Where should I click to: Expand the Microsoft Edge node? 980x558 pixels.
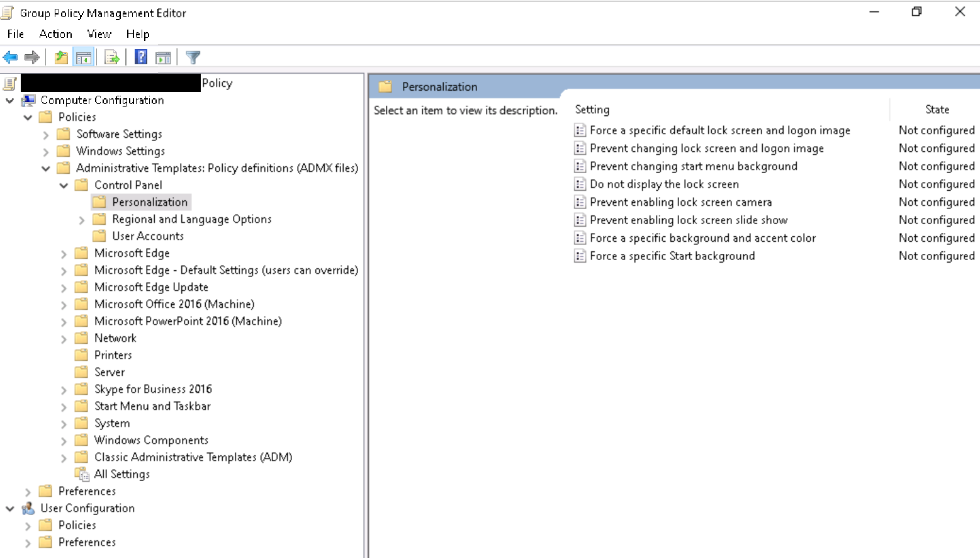coord(64,254)
